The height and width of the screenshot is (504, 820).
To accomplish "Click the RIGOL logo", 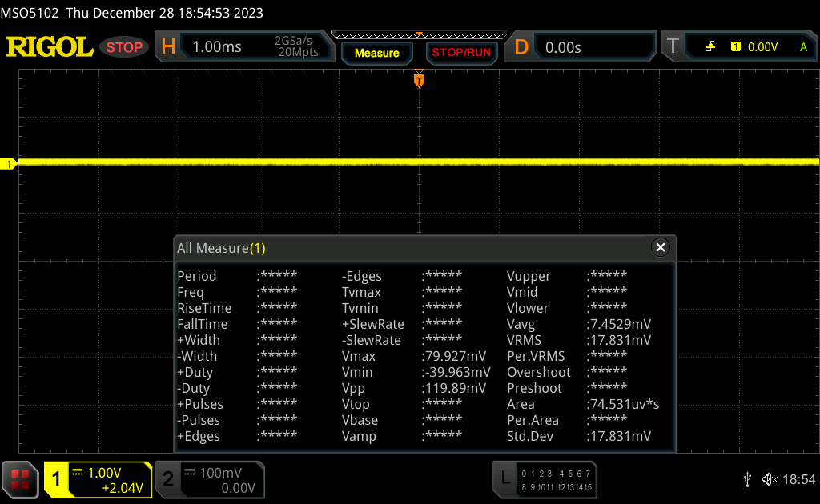I will tap(50, 47).
